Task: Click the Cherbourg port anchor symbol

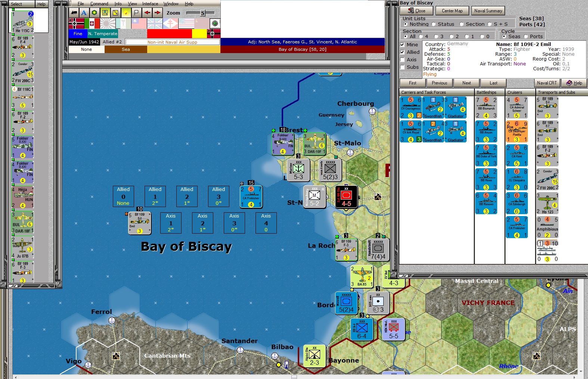Action: 372,111
